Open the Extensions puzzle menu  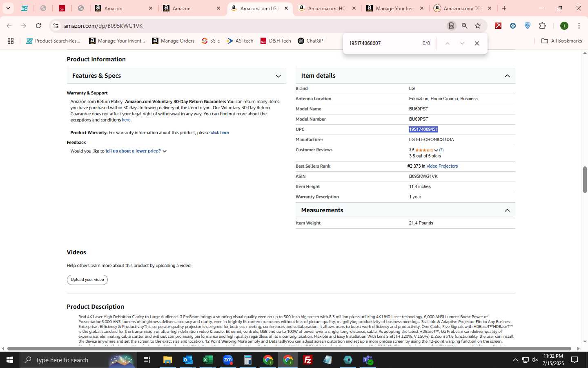tap(543, 26)
